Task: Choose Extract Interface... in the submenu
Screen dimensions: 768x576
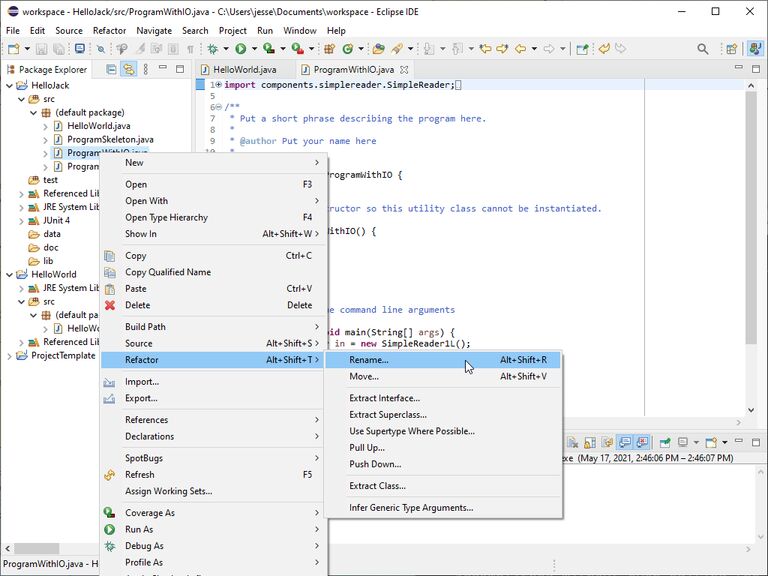Action: [384, 398]
